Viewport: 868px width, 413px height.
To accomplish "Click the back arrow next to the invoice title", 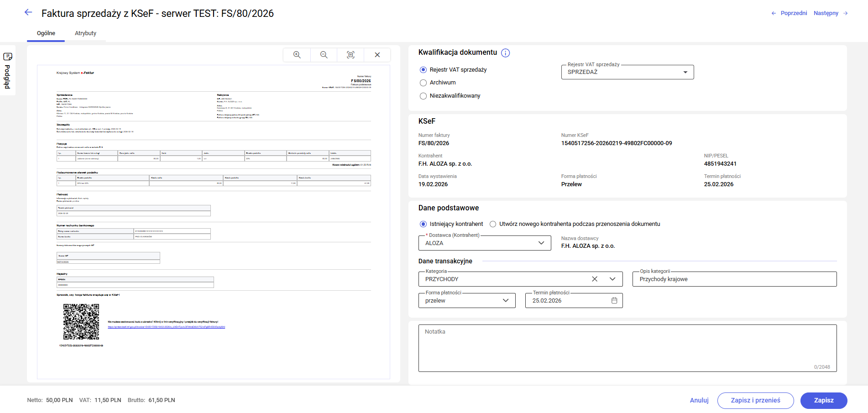I will pyautogui.click(x=28, y=13).
